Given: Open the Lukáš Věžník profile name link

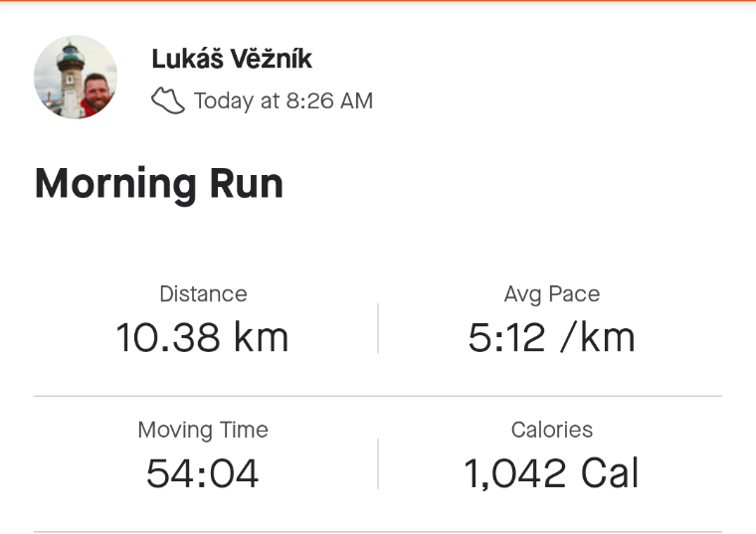Looking at the screenshot, I should (232, 59).
